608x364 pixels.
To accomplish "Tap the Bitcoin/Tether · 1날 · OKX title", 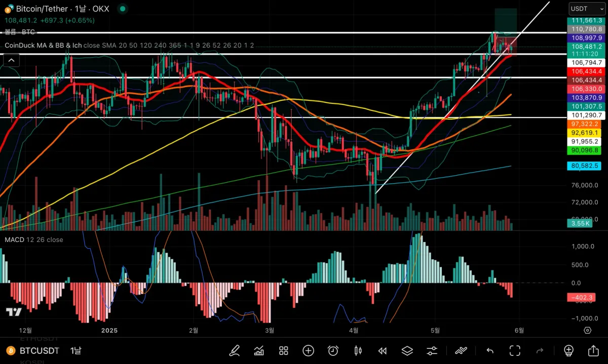I will click(x=62, y=9).
